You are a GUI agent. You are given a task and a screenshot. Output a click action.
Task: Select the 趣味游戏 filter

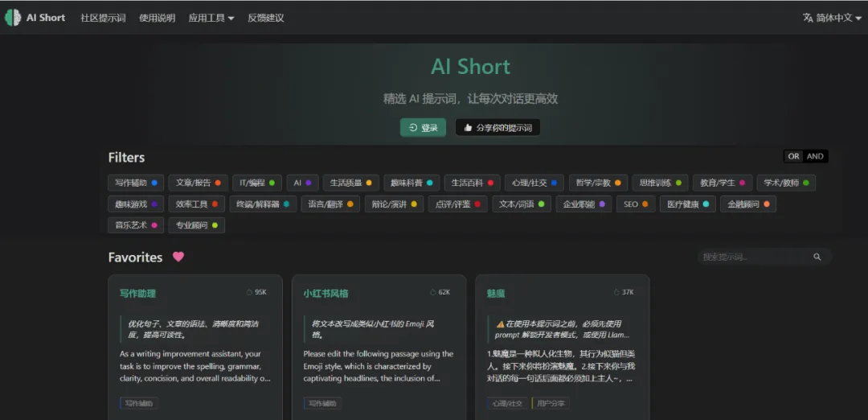pyautogui.click(x=136, y=204)
